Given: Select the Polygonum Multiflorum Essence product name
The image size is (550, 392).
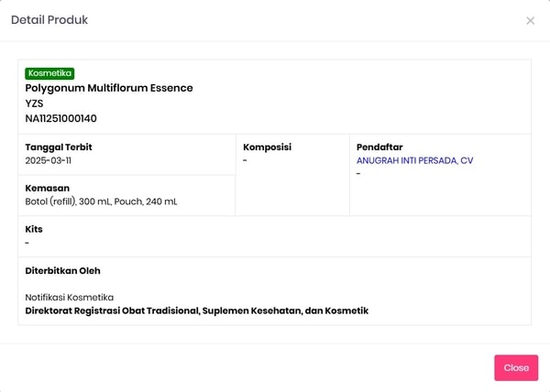Looking at the screenshot, I should tap(109, 88).
